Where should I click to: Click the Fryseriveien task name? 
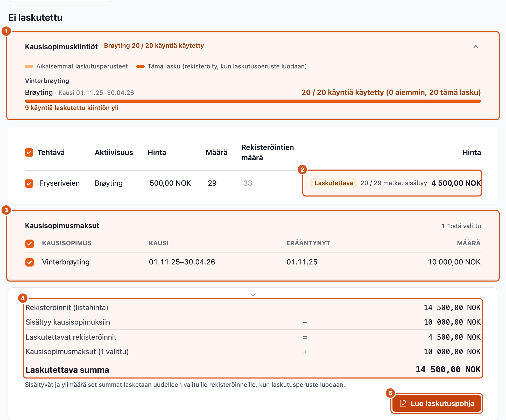click(x=60, y=183)
